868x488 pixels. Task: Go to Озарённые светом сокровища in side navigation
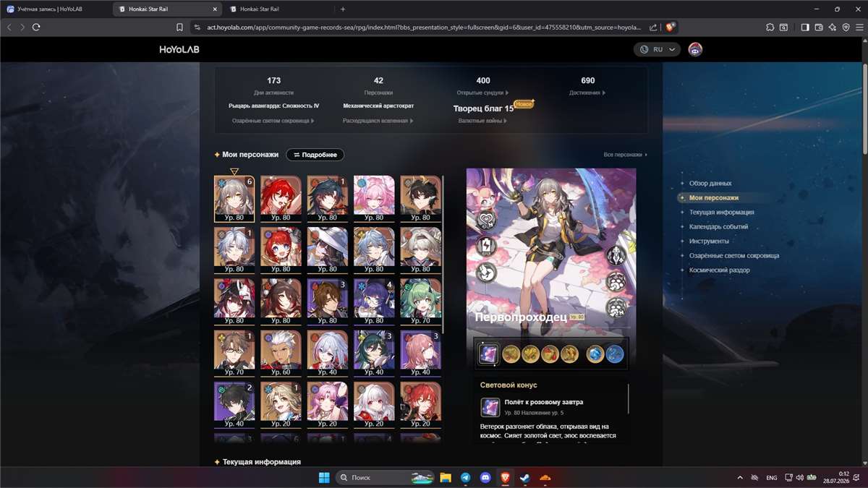point(734,256)
